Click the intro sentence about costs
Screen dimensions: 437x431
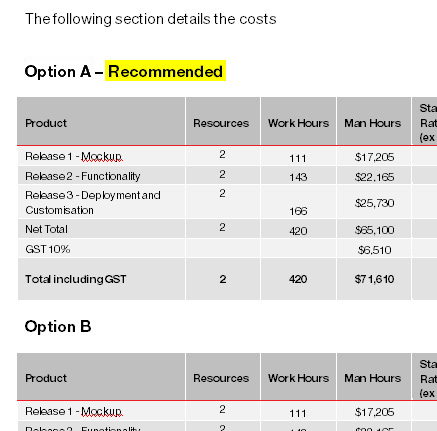tap(151, 19)
